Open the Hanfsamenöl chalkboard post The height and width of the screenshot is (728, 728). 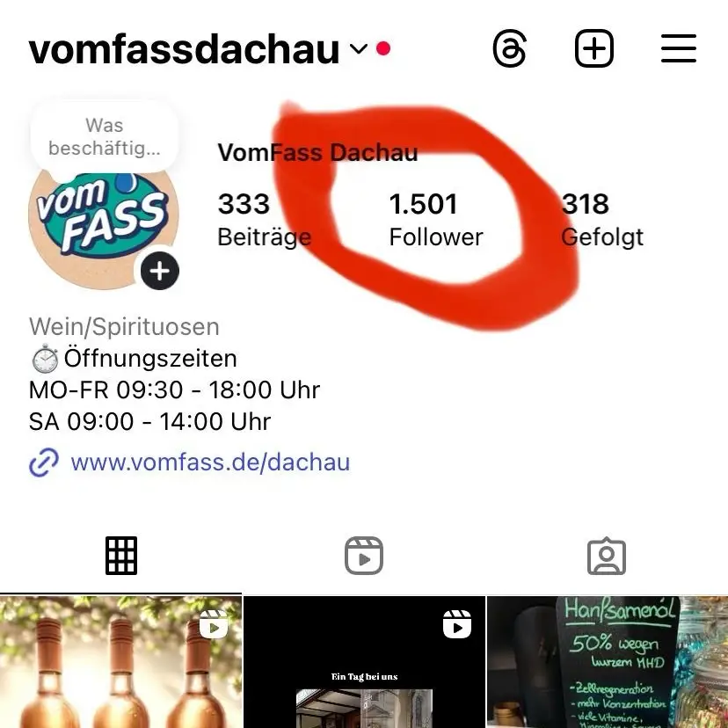[x=608, y=662]
